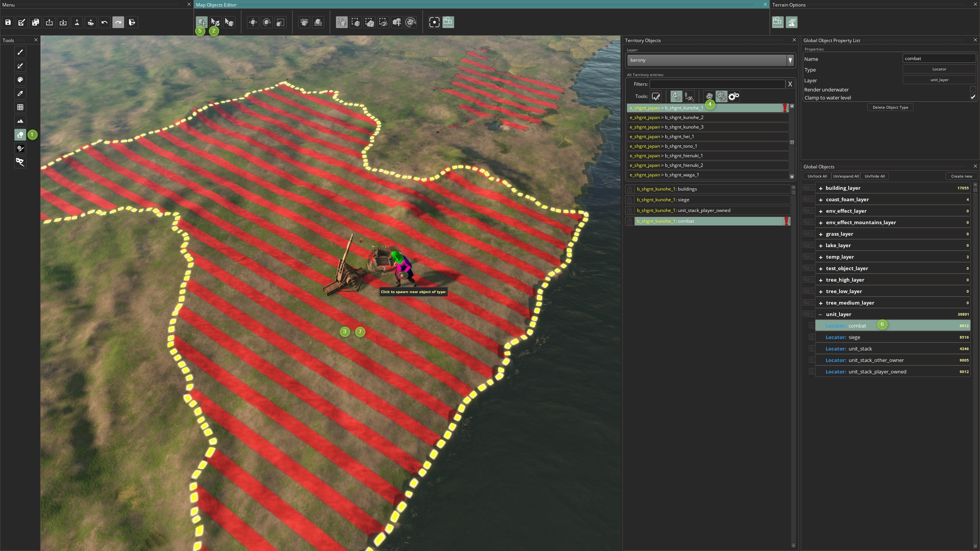This screenshot has height=551, width=980.
Task: Collapse the unit_layer tree node
Action: pos(820,315)
